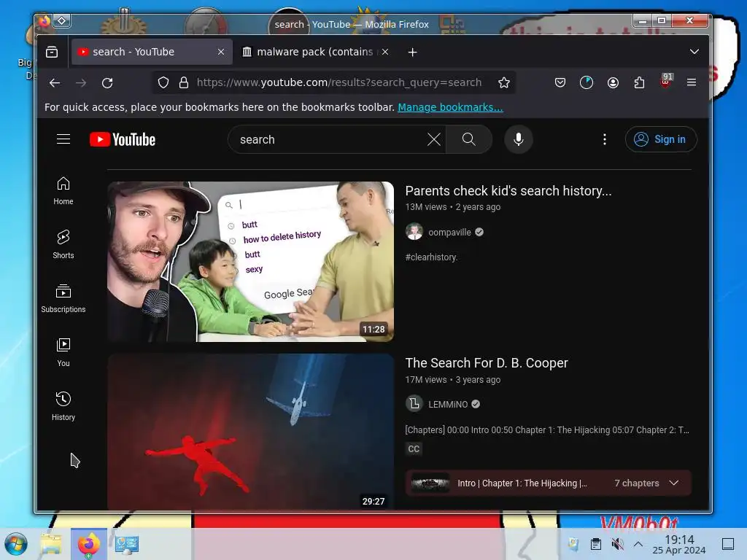Image resolution: width=747 pixels, height=560 pixels.
Task: Open History in the sidebar
Action: coord(63,406)
